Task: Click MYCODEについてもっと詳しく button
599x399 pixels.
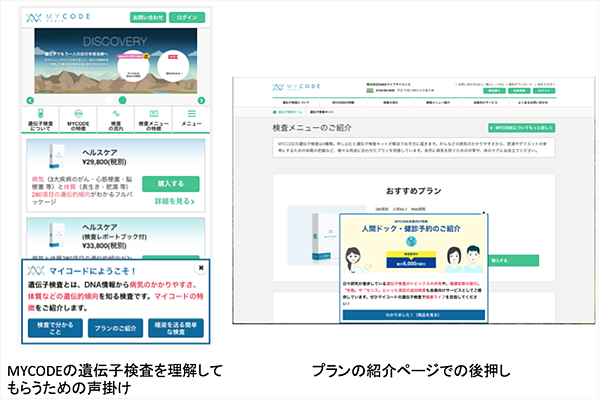Action: [521, 128]
